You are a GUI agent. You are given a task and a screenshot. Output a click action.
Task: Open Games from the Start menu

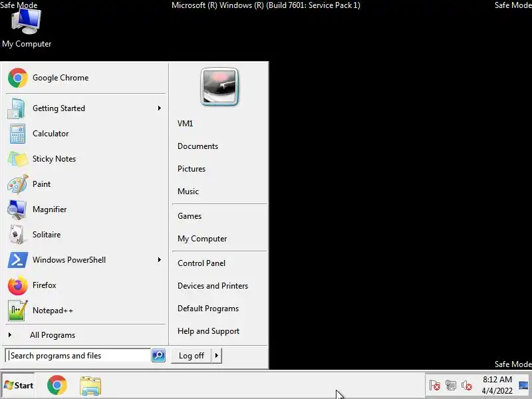[190, 216]
